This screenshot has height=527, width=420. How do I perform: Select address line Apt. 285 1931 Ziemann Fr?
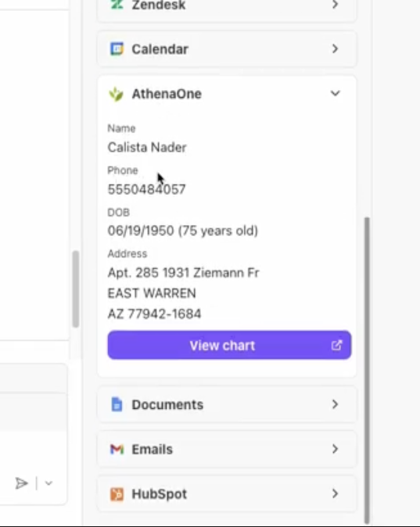(183, 273)
